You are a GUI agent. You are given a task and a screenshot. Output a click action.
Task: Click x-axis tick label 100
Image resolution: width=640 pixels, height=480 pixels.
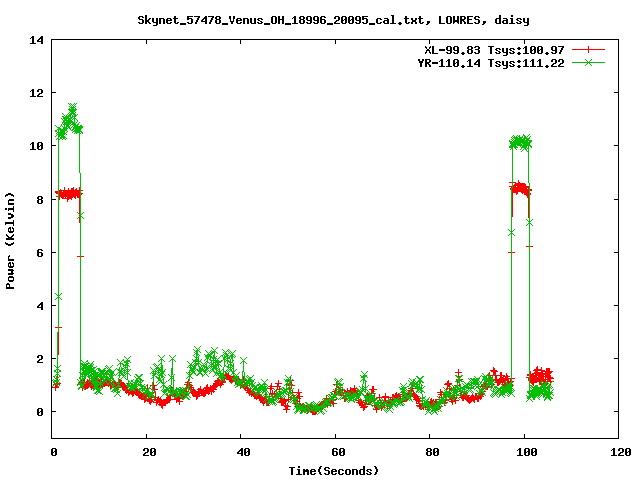pos(527,452)
